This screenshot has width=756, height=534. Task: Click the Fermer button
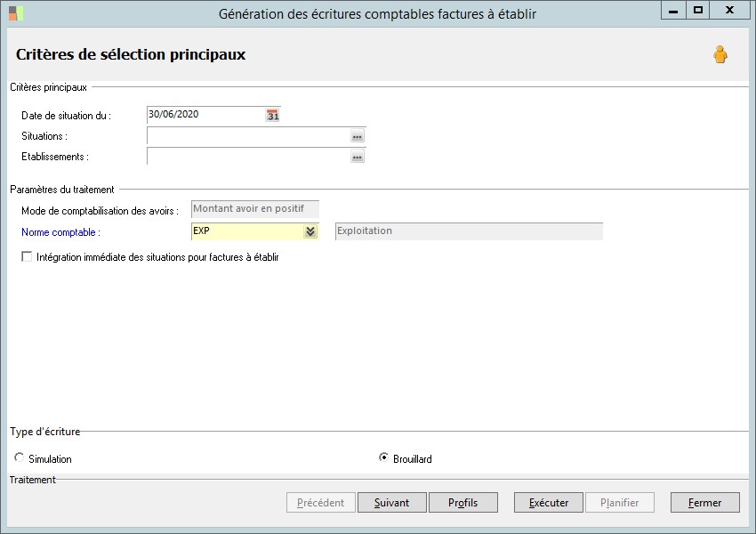704,503
